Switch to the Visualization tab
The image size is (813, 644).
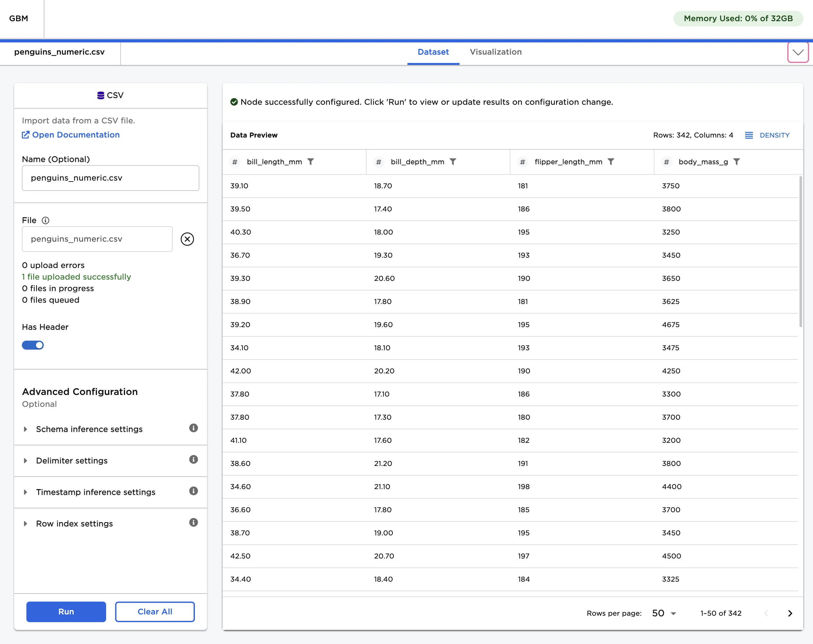pos(496,52)
